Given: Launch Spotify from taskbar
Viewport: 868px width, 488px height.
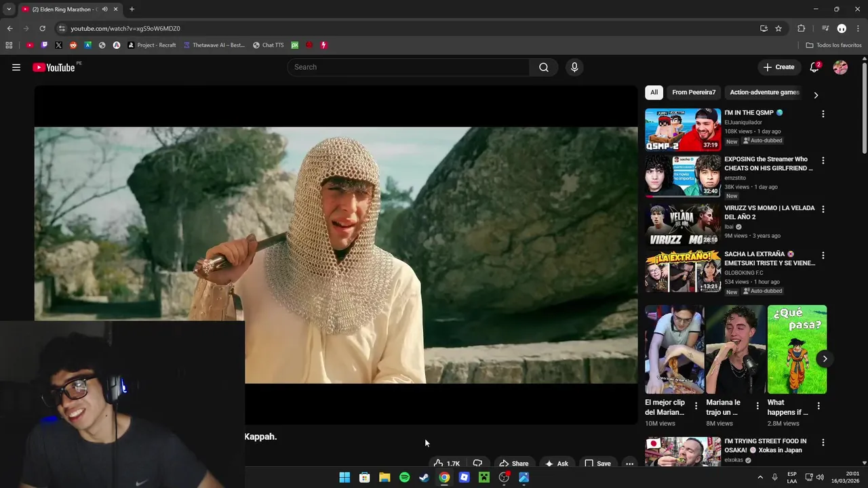Looking at the screenshot, I should [x=404, y=477].
